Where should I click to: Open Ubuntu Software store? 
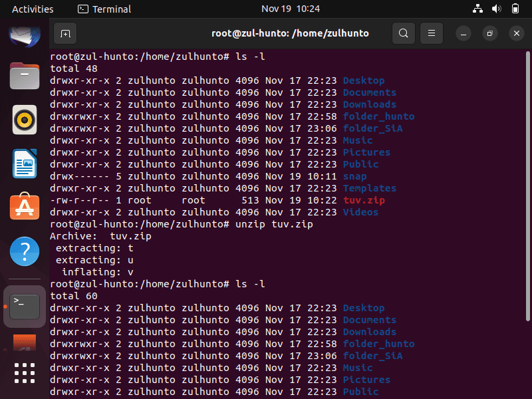click(x=25, y=206)
